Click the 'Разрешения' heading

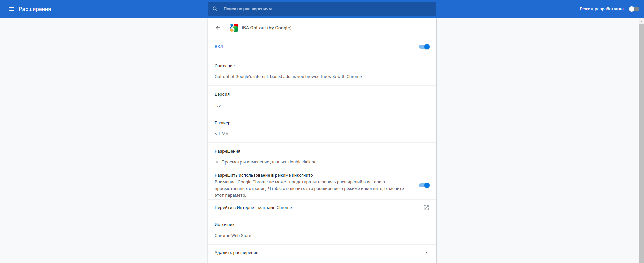[x=228, y=151]
